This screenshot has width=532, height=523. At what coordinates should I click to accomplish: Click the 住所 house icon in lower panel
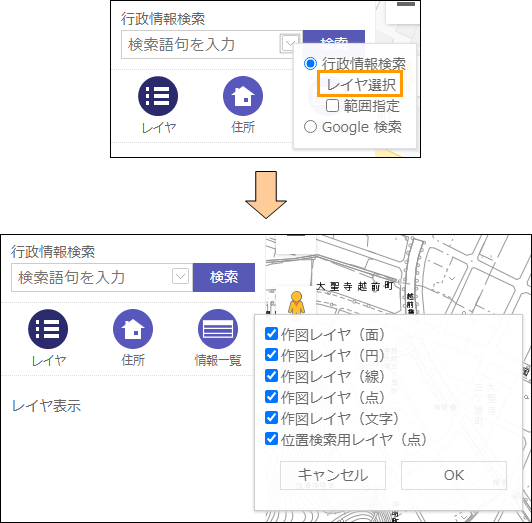(133, 329)
